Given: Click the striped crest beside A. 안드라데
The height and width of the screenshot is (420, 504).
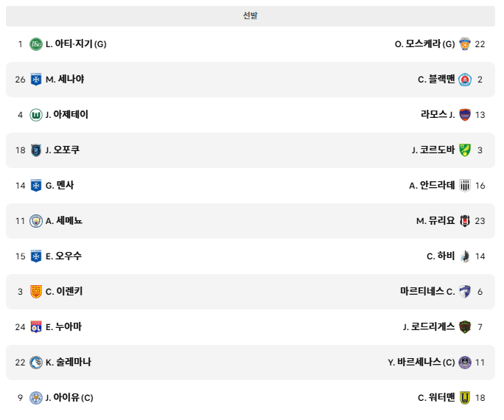Looking at the screenshot, I should (465, 186).
